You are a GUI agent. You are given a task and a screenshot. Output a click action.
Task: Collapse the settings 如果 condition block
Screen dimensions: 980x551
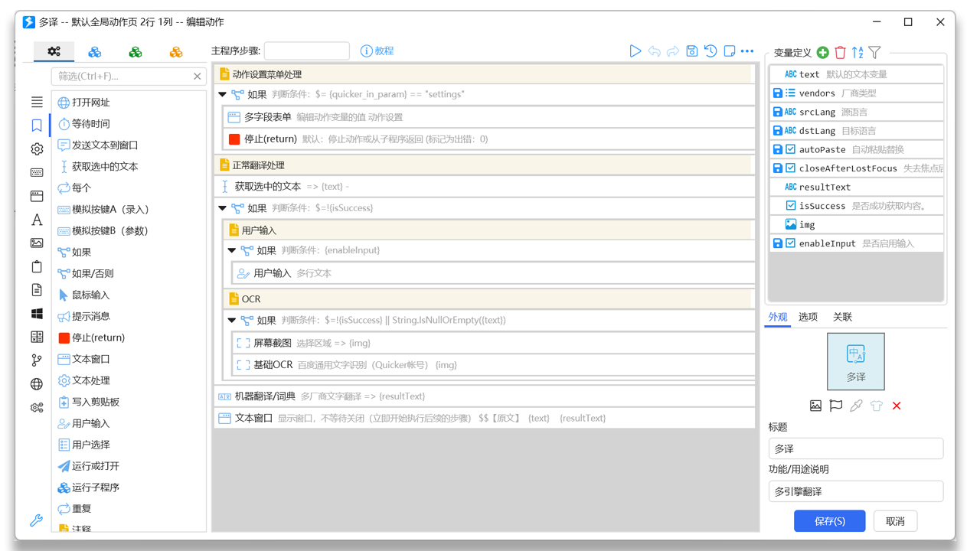coord(223,96)
